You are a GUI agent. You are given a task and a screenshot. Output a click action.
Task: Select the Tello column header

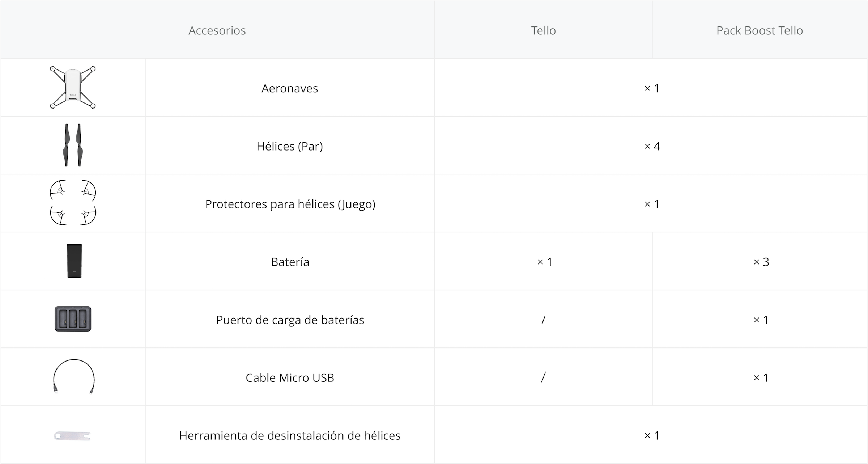[543, 30]
